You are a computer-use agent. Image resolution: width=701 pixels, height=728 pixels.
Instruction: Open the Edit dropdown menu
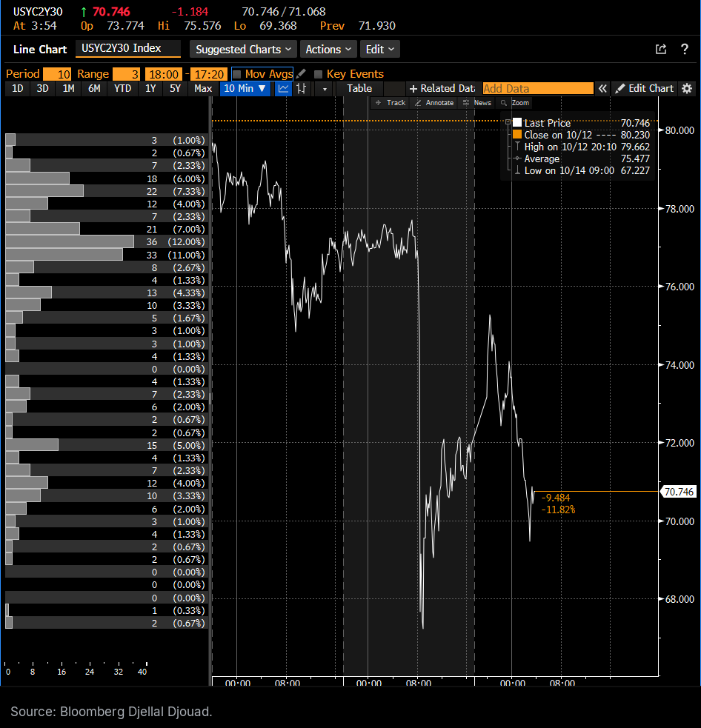379,49
